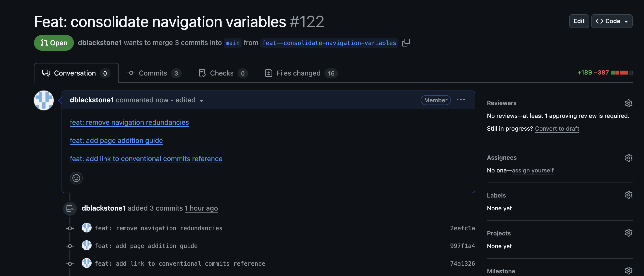644x276 pixels.
Task: Click dblackstone1's large avatar
Action: (x=44, y=100)
